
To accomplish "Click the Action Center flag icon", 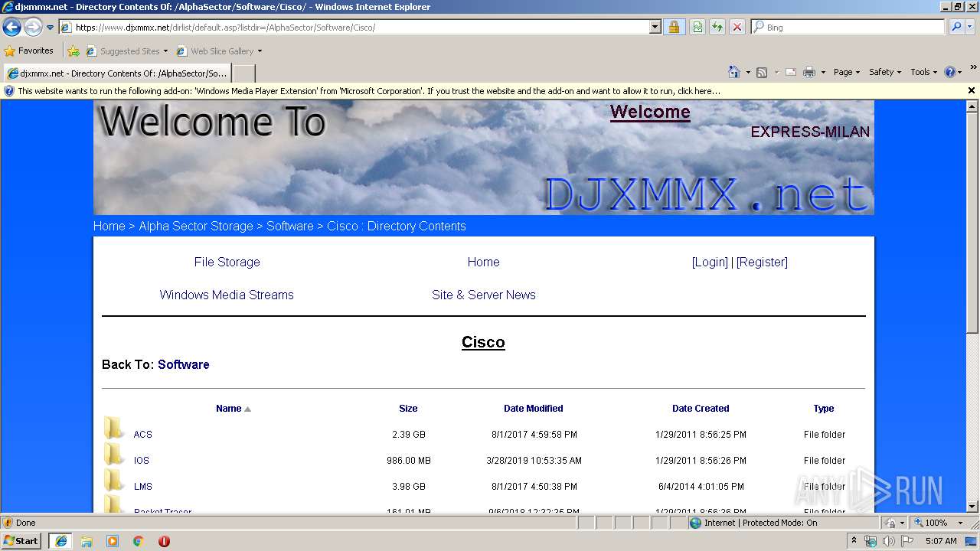I will 907,541.
